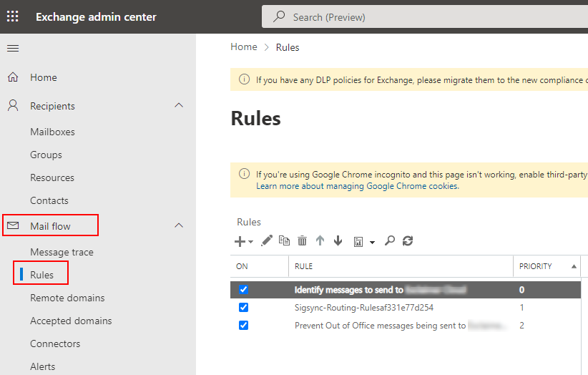588x375 pixels.
Task: Click the copy rule icon
Action: 284,241
